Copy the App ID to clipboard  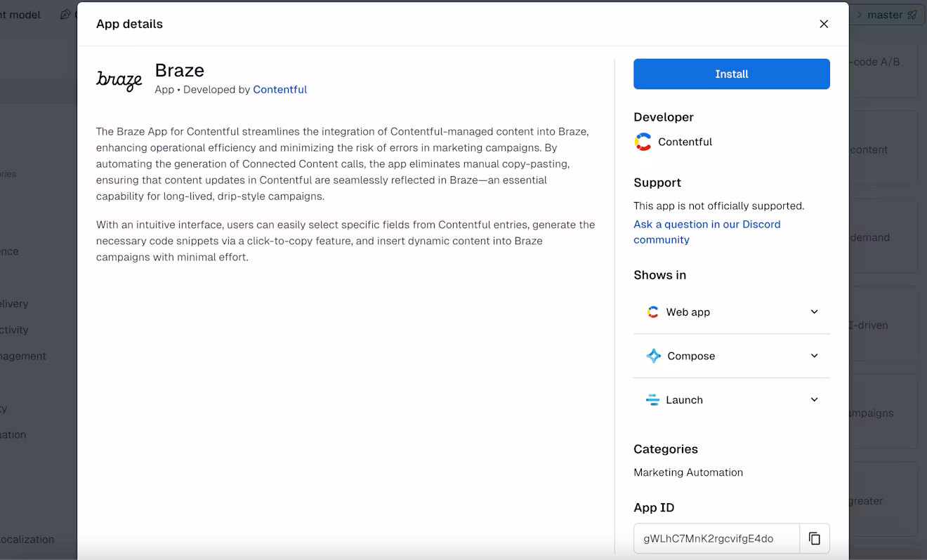coord(815,539)
